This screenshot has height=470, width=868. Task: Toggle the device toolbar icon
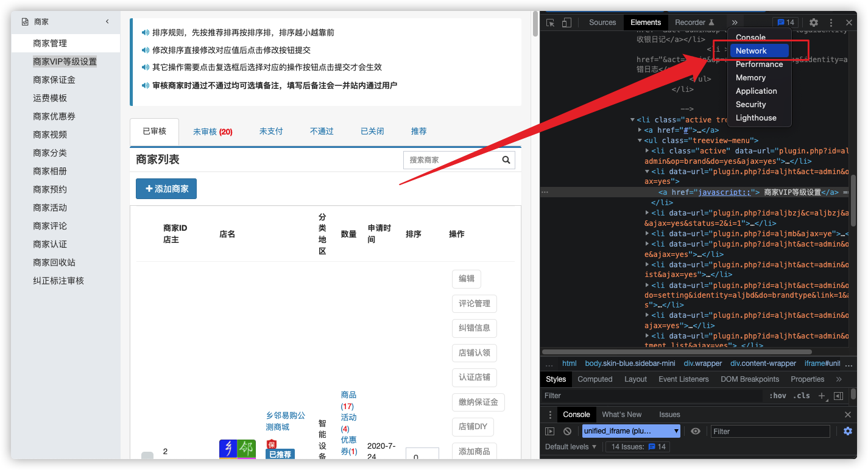click(x=566, y=23)
